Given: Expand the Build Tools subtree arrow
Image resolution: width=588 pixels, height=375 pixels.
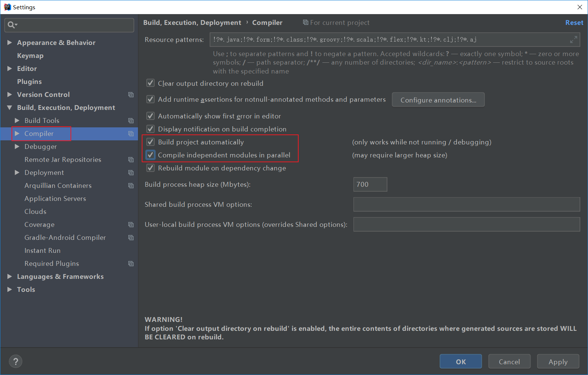Looking at the screenshot, I should (x=17, y=121).
